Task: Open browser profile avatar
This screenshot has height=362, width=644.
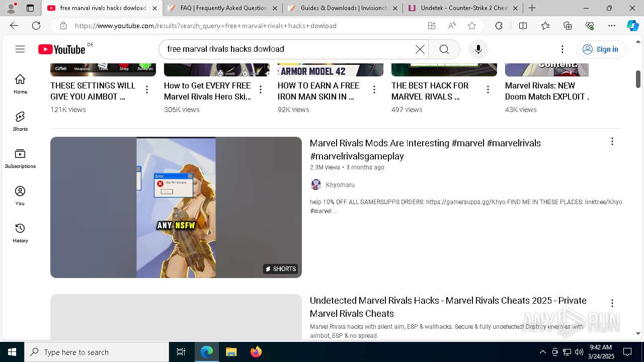Action: (x=11, y=8)
